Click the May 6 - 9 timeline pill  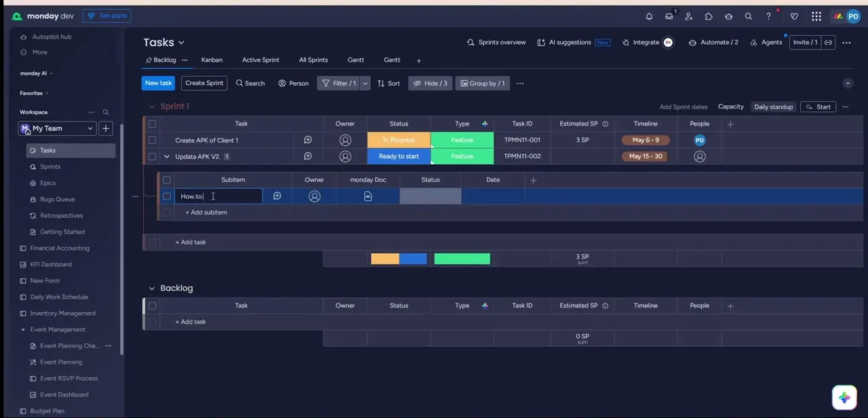click(646, 140)
